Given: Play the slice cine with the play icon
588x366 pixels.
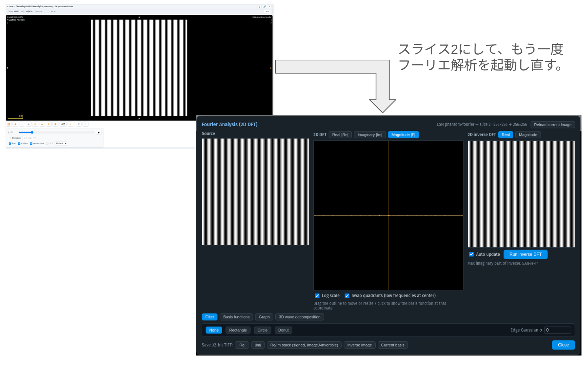Looking at the screenshot, I should 98,132.
